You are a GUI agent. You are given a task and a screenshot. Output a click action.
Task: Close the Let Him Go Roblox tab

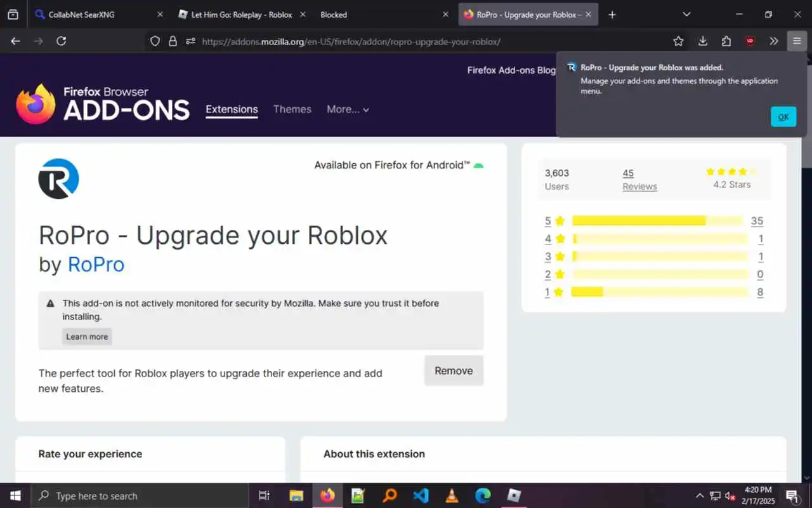(x=302, y=14)
